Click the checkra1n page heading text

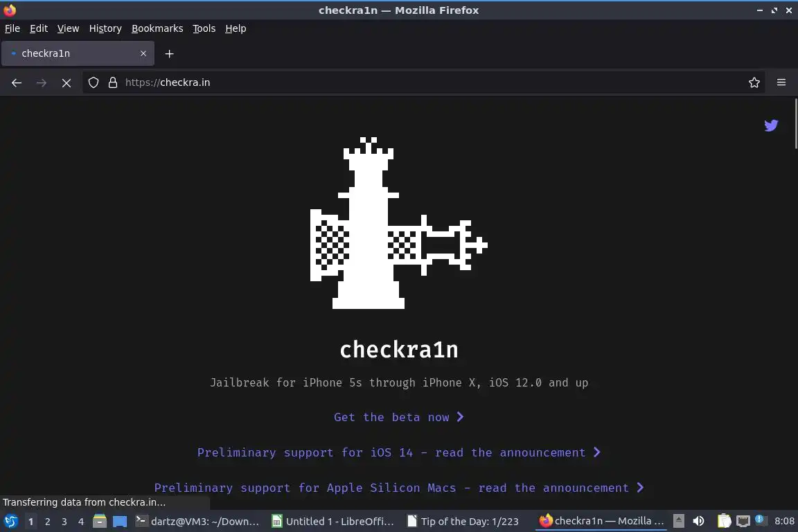click(x=398, y=350)
